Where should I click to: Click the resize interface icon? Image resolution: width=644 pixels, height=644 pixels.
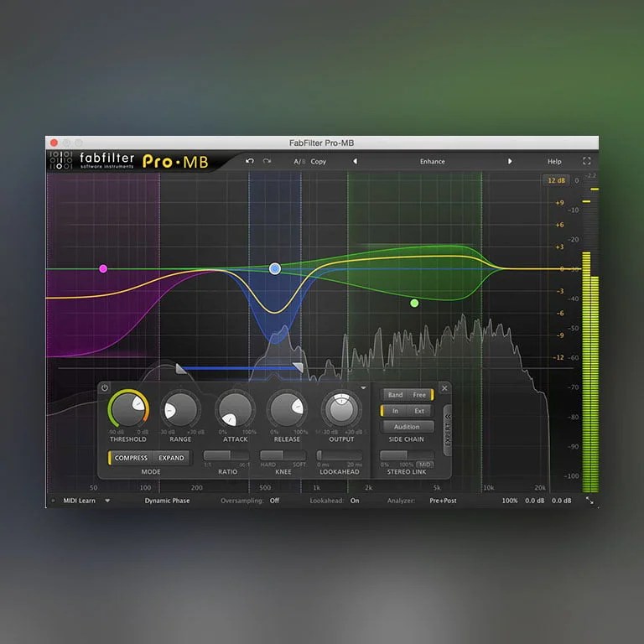(589, 501)
